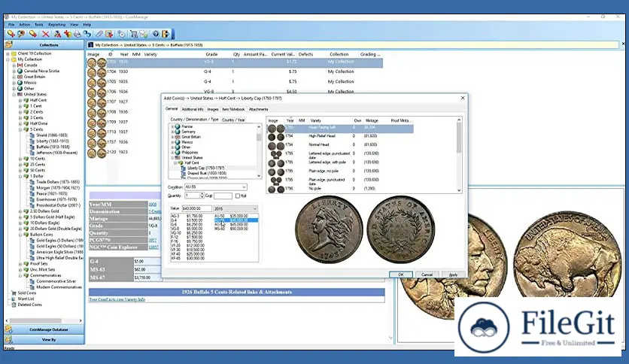Viewport: 629px width, 364px height.
Task: Click the blue chain link toolbar icon
Action: tap(87, 35)
